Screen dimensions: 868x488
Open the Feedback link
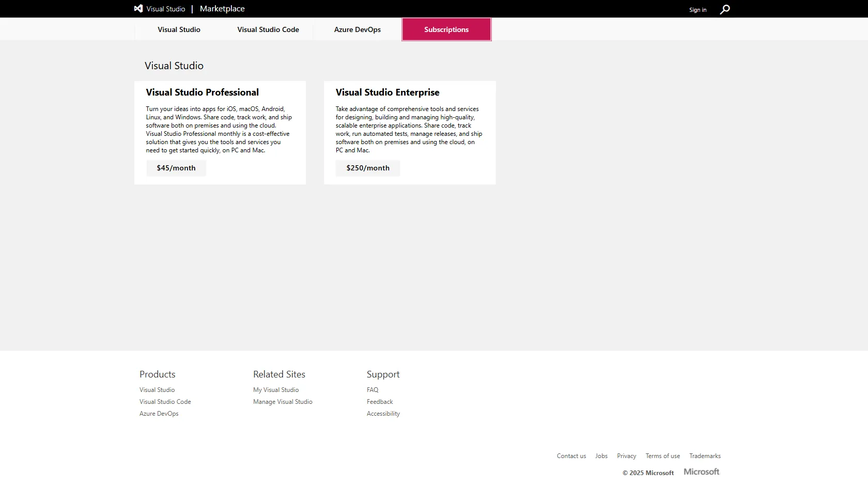[x=380, y=402]
